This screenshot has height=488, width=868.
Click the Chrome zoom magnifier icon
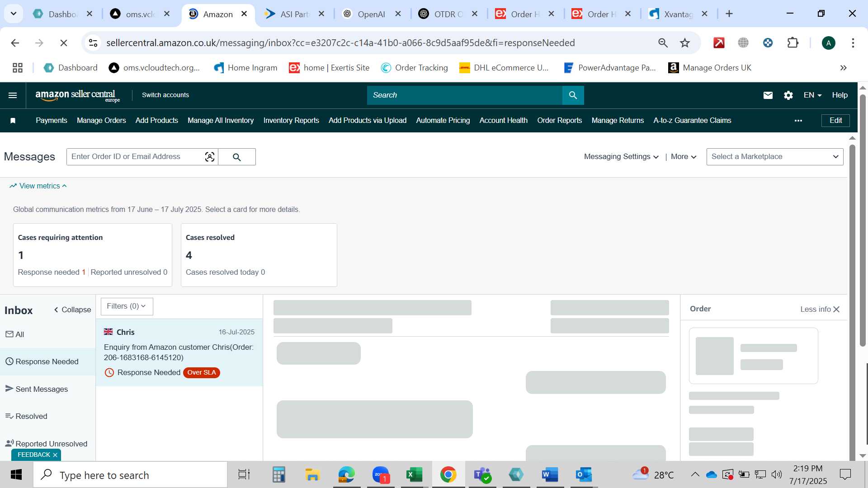click(x=663, y=43)
